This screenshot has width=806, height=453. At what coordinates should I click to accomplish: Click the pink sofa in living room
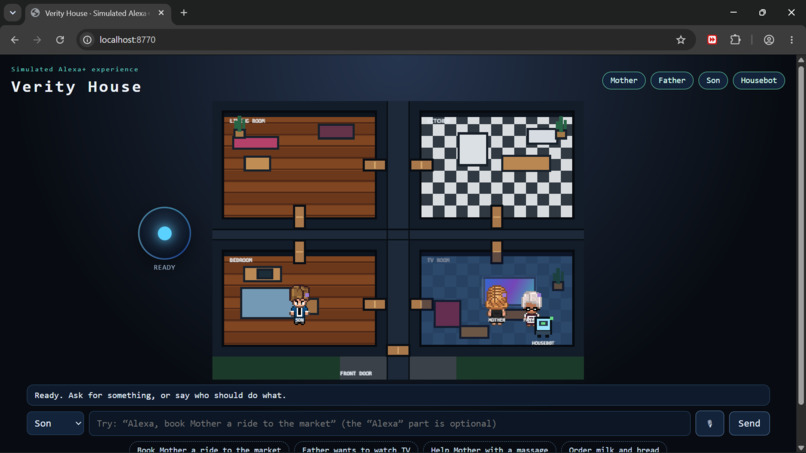pos(255,142)
